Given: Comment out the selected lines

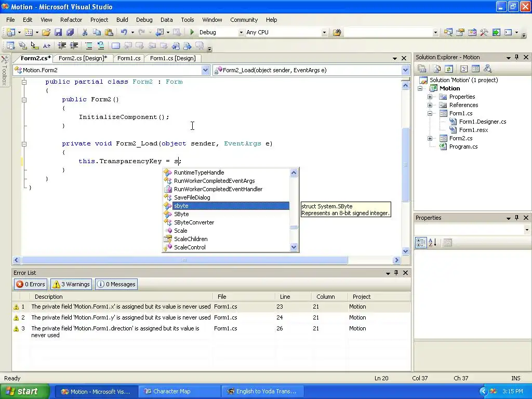Looking at the screenshot, I should 88,46.
